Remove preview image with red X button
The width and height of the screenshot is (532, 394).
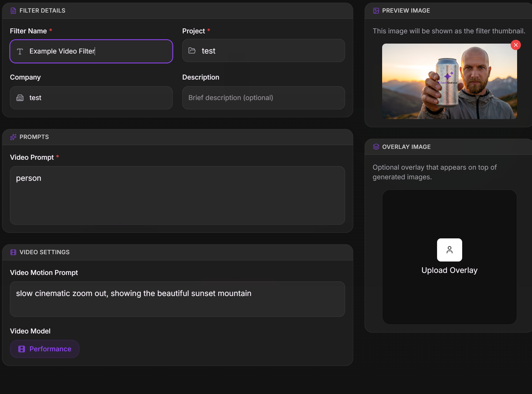click(x=516, y=45)
